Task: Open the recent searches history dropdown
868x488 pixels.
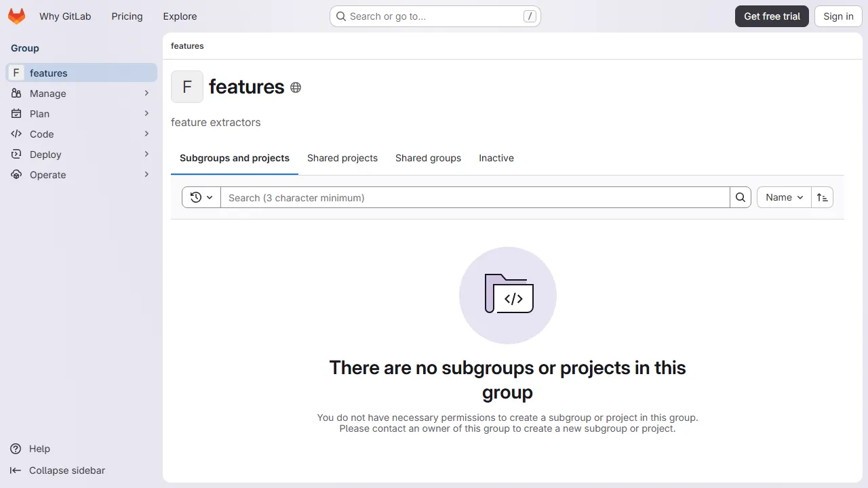Action: (x=201, y=197)
